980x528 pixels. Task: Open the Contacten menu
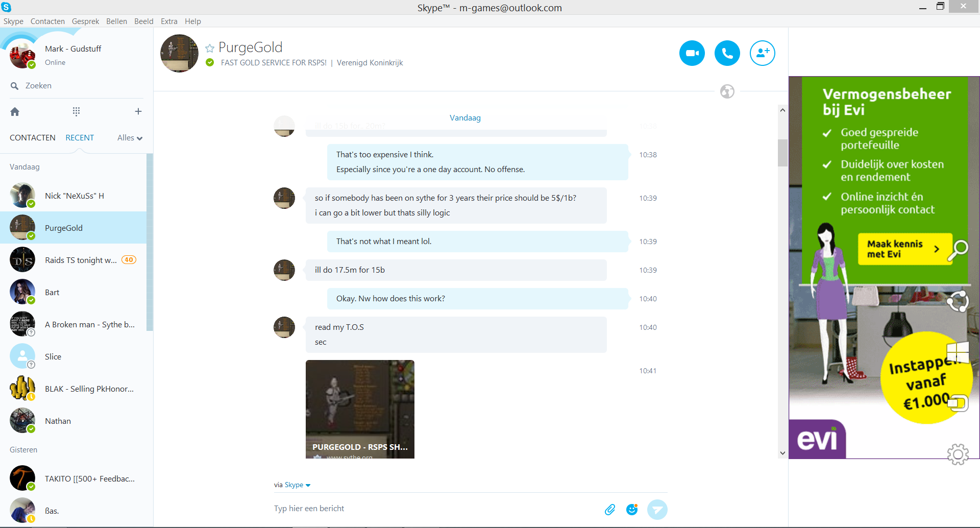point(47,21)
